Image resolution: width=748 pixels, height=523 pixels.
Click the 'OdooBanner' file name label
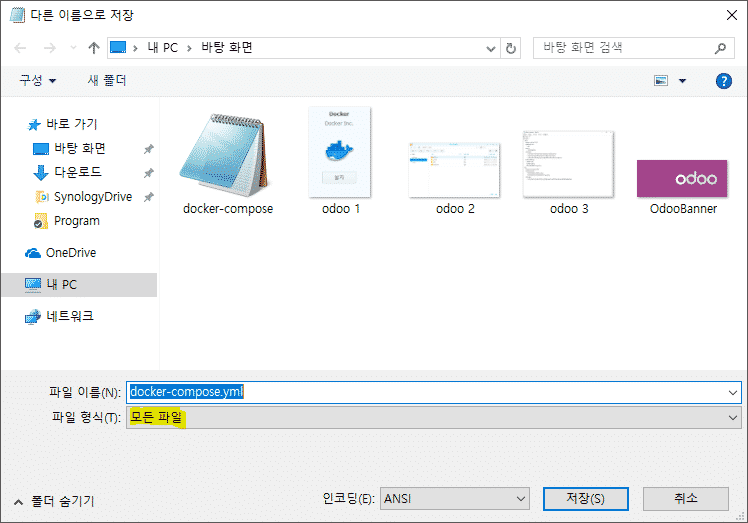point(683,209)
